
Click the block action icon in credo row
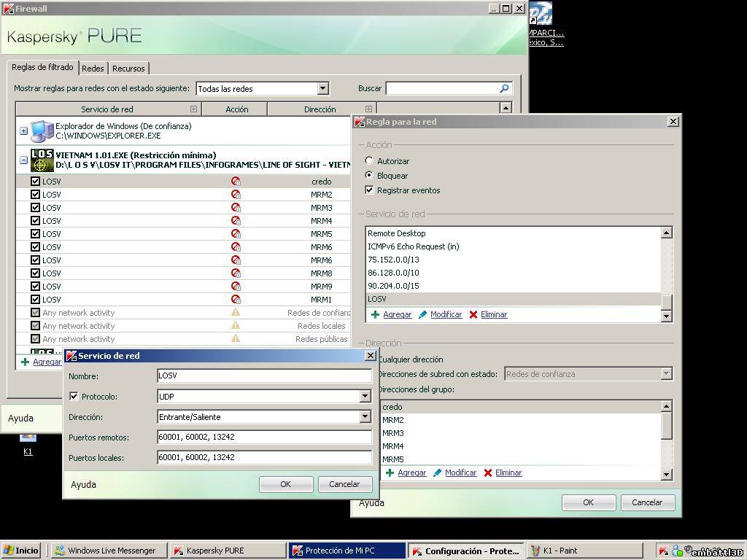236,182
